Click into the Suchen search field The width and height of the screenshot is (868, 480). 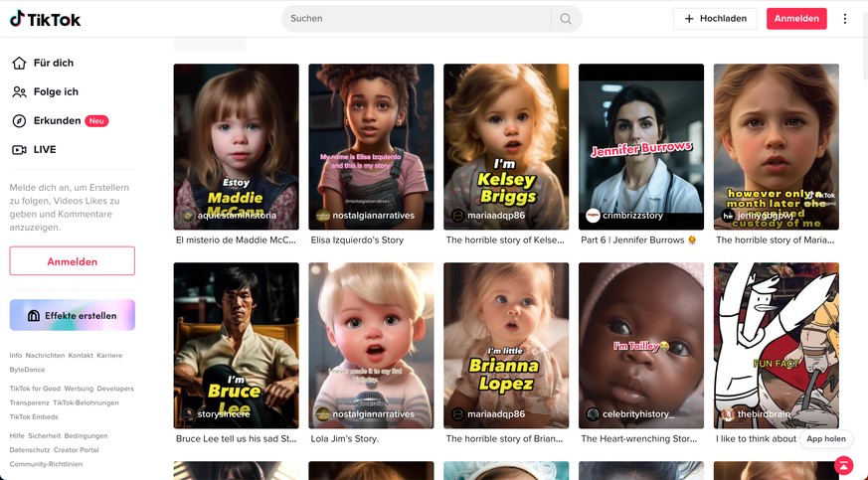[x=418, y=19]
